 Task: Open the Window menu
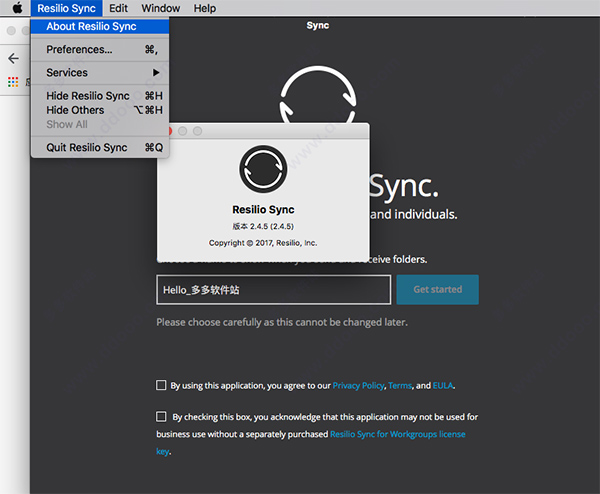click(160, 8)
